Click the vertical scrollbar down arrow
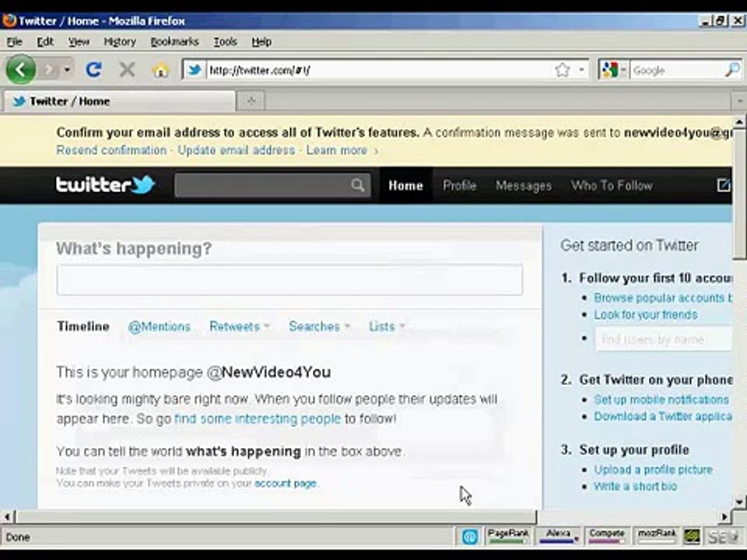This screenshot has width=747, height=560. (x=739, y=502)
